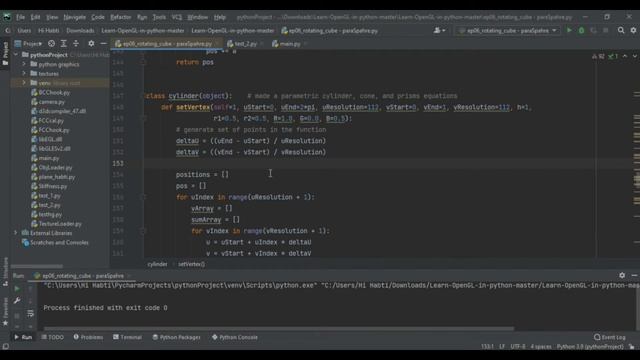Expand the python graphics folder
The image size is (640, 360).
click(24, 64)
